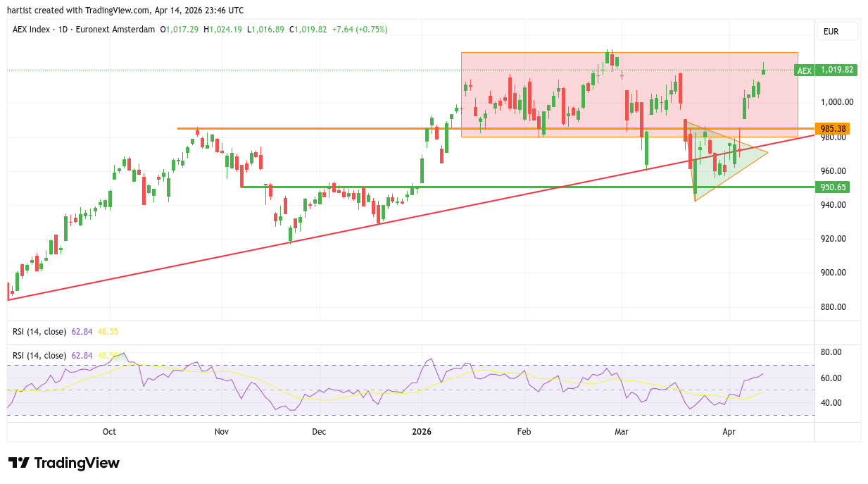Image resolution: width=868 pixels, height=484 pixels.
Task: Click the RSI legend inside oscillator pane
Action: pos(39,356)
